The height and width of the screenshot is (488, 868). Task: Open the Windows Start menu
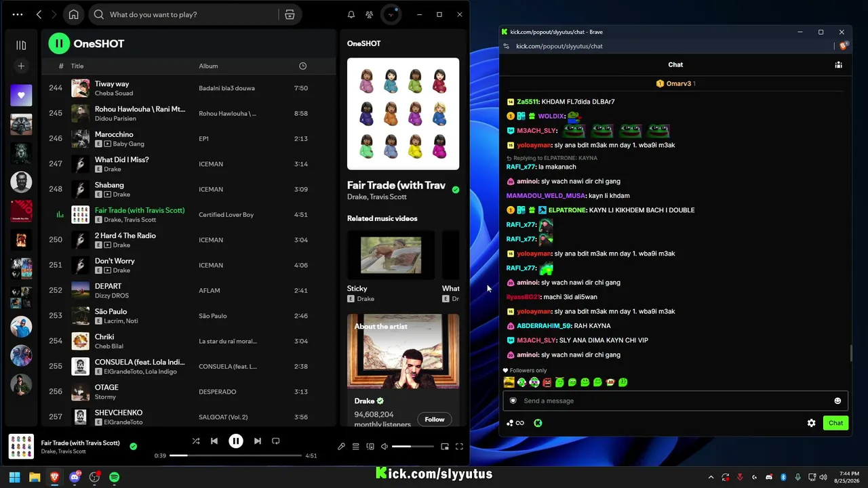point(14,477)
